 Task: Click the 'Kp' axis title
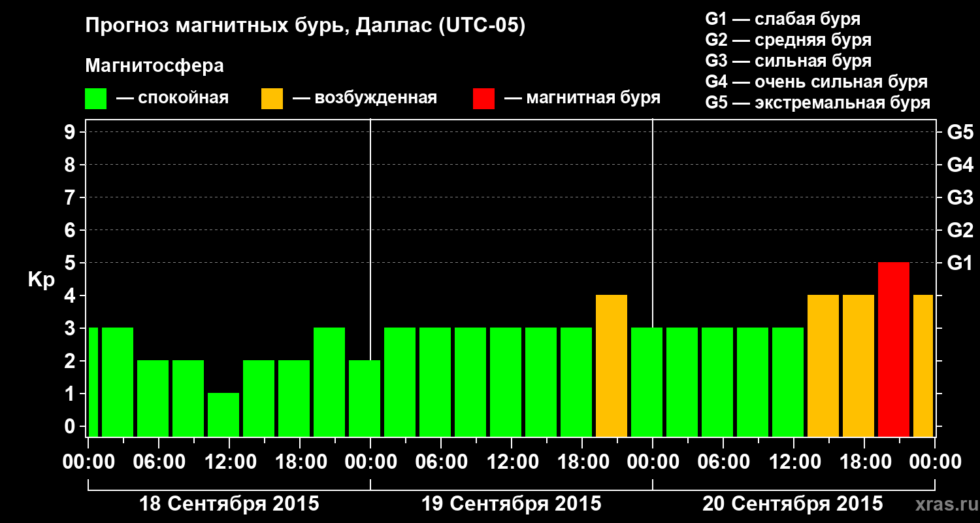pyautogui.click(x=41, y=280)
